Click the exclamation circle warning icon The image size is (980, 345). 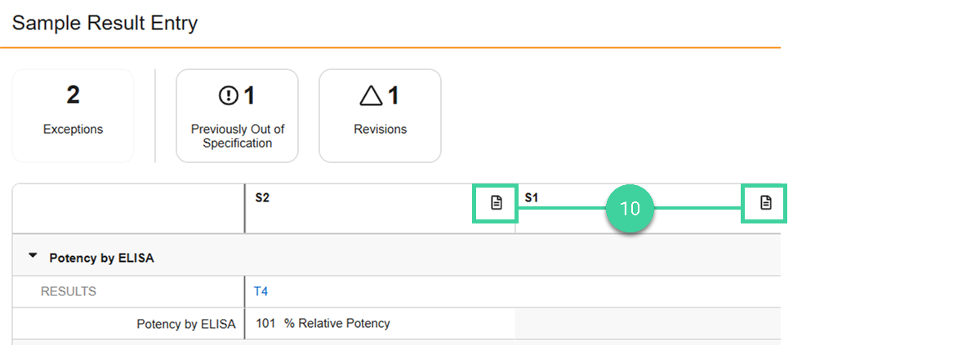click(228, 96)
